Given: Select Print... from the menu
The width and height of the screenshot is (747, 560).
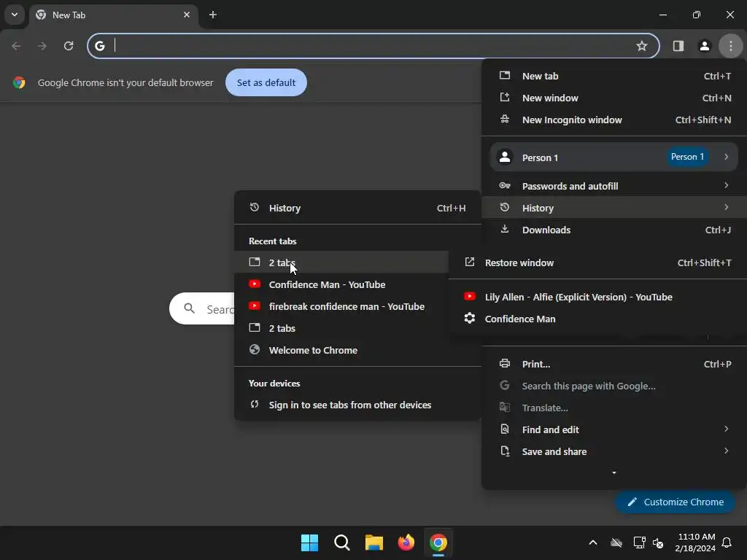Looking at the screenshot, I should click(x=614, y=364).
